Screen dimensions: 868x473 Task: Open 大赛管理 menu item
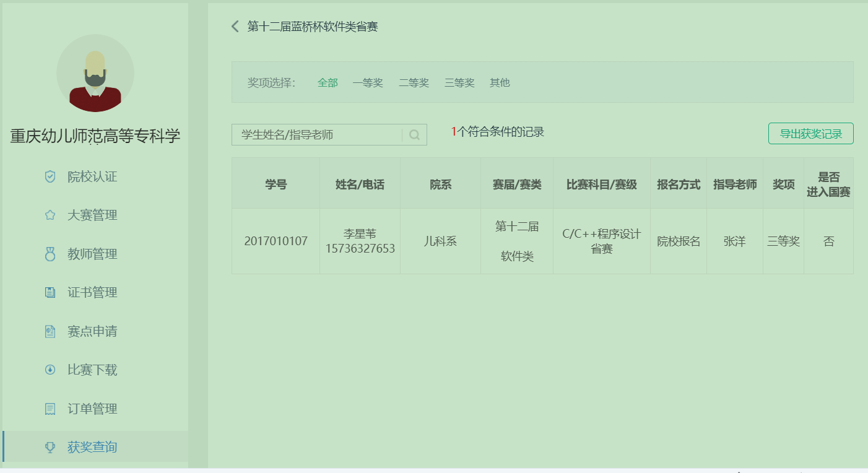(92, 215)
